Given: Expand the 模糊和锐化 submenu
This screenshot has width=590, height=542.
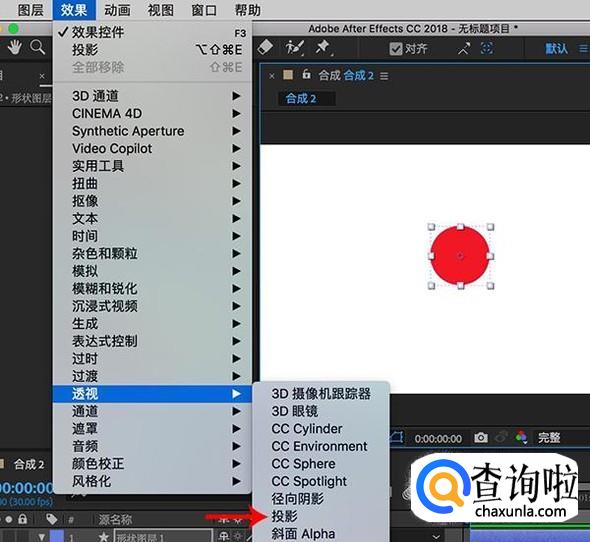Looking at the screenshot, I should [x=152, y=288].
